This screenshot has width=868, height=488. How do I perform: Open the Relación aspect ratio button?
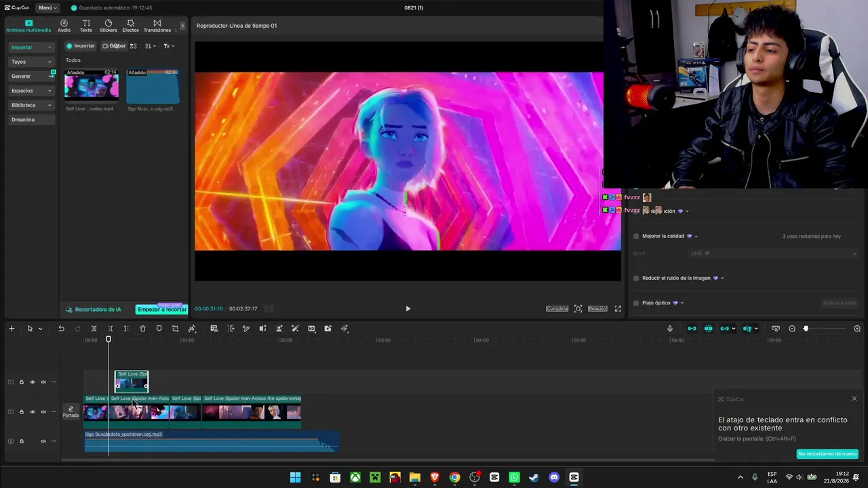(597, 309)
